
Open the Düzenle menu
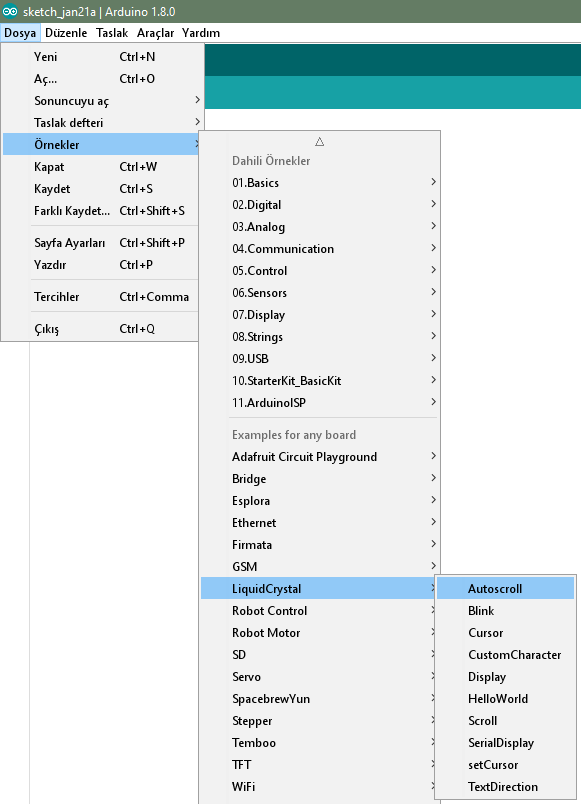click(x=66, y=33)
